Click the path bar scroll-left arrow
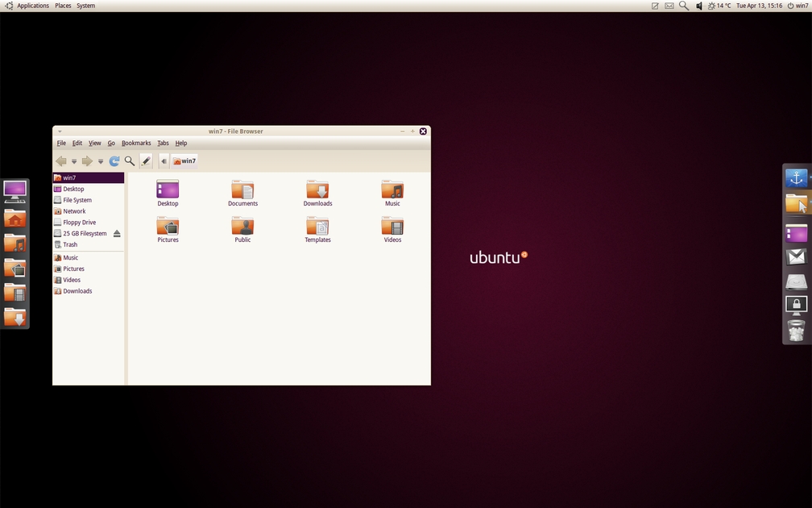The image size is (812, 508). (164, 161)
